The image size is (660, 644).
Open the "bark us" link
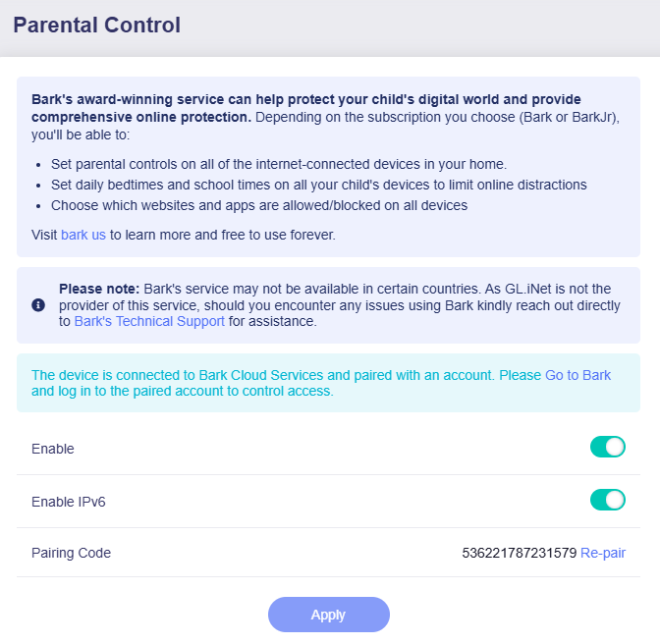pos(83,235)
